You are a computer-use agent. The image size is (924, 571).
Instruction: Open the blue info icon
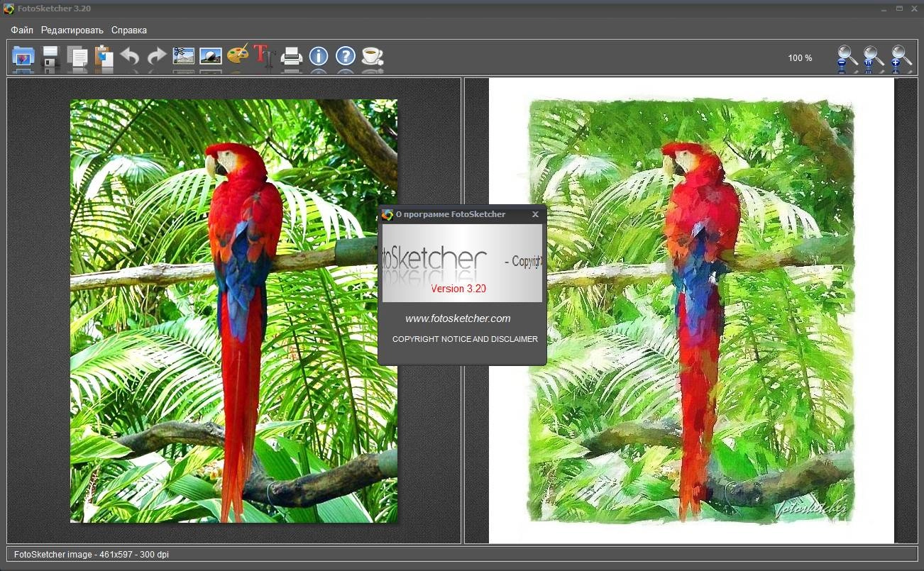tap(319, 56)
